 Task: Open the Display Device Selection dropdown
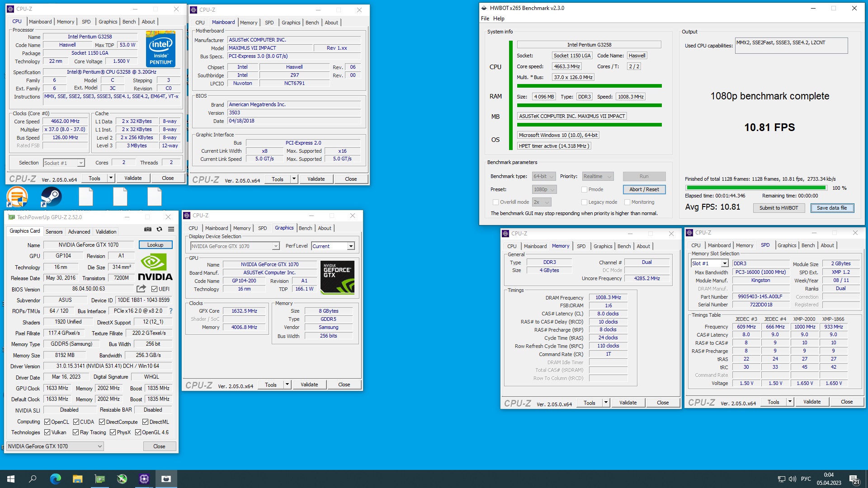tap(235, 246)
